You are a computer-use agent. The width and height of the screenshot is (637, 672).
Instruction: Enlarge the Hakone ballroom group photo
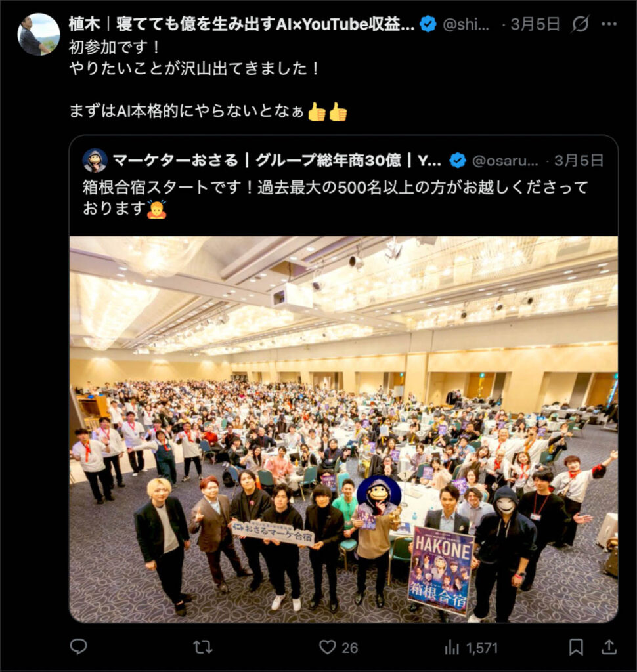pyautogui.click(x=343, y=429)
